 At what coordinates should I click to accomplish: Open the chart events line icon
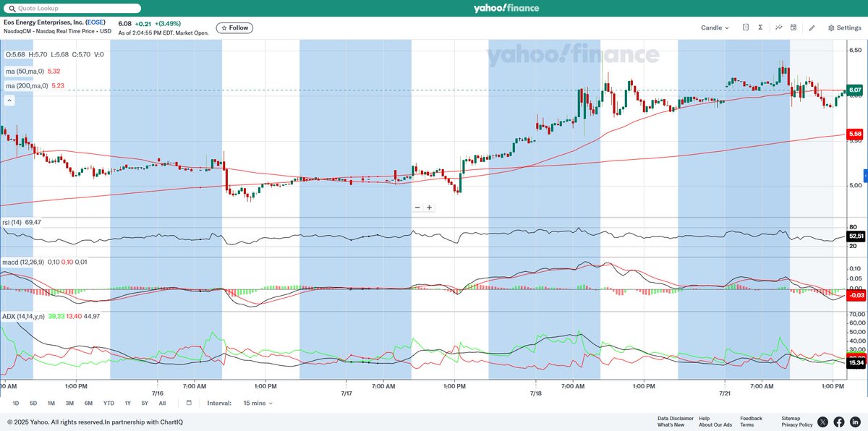[x=779, y=27]
